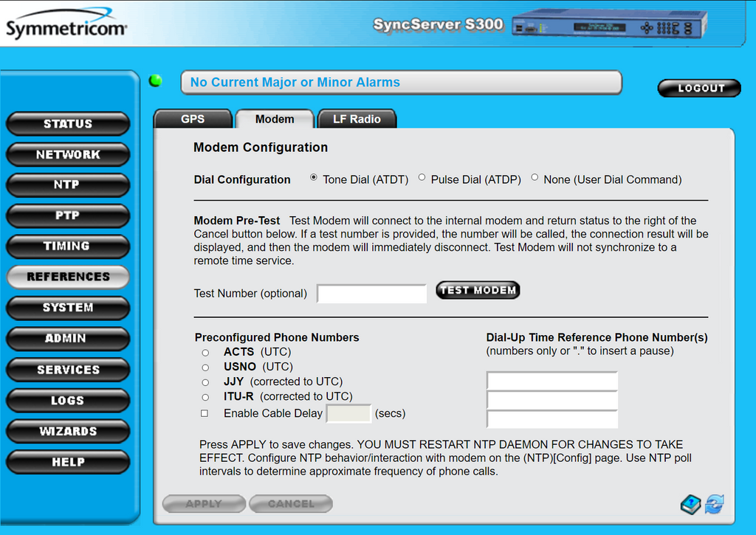Focus the first Dial-Up phone number field

(x=551, y=381)
